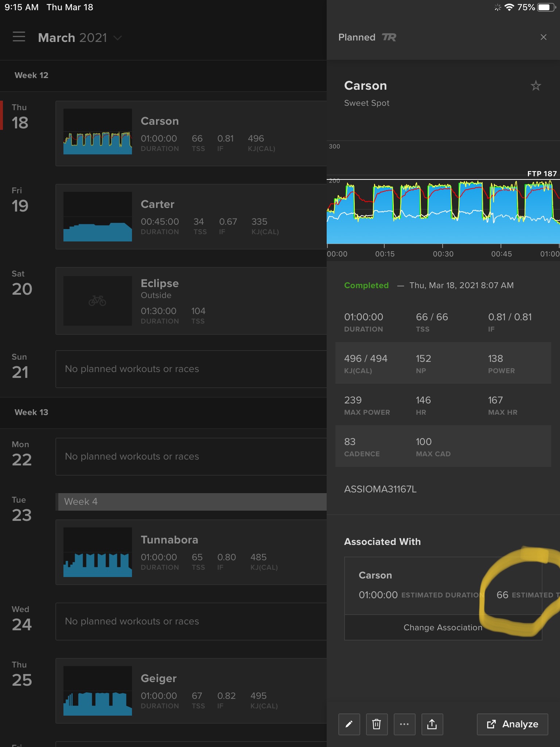Select the Carter workout title

click(x=157, y=204)
